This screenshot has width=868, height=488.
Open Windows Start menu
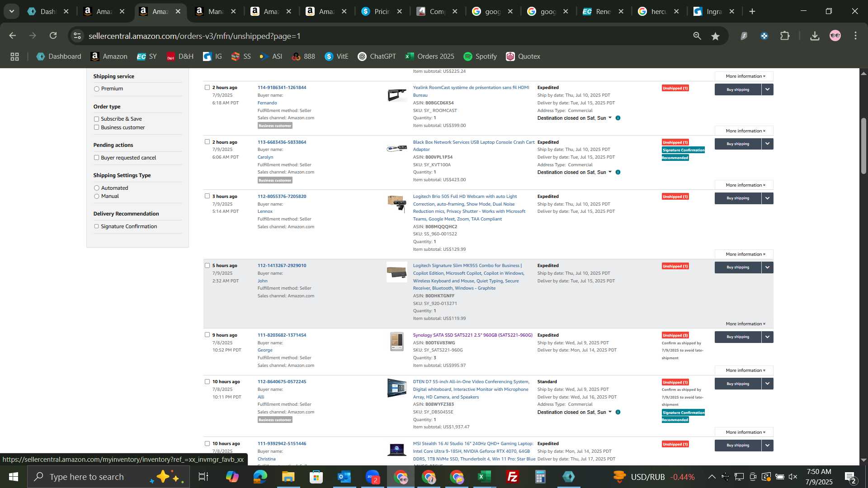tap(14, 477)
